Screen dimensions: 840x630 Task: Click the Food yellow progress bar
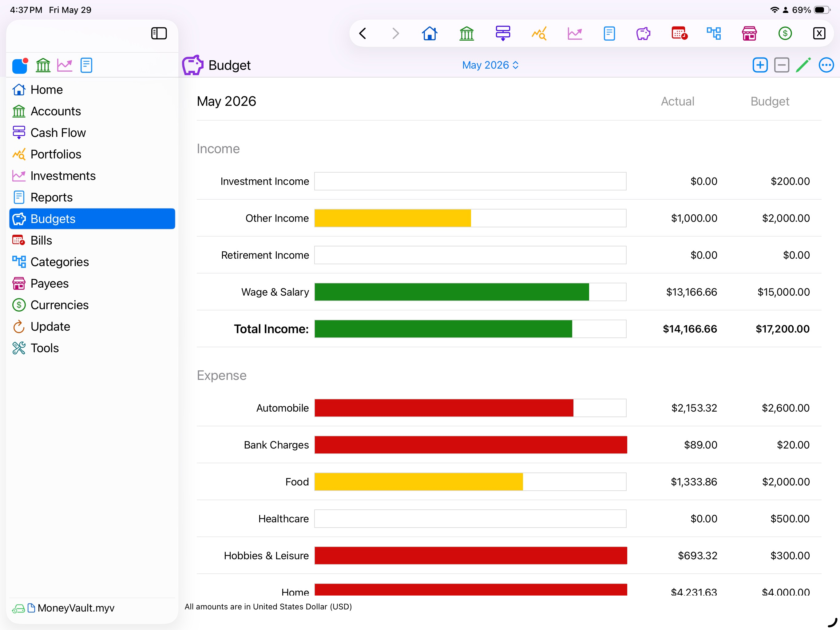pyautogui.click(x=419, y=482)
